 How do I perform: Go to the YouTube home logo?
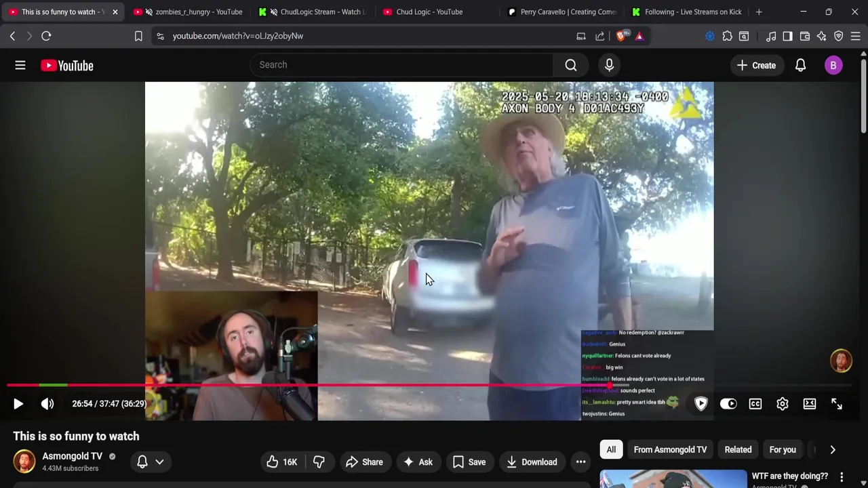coord(66,65)
